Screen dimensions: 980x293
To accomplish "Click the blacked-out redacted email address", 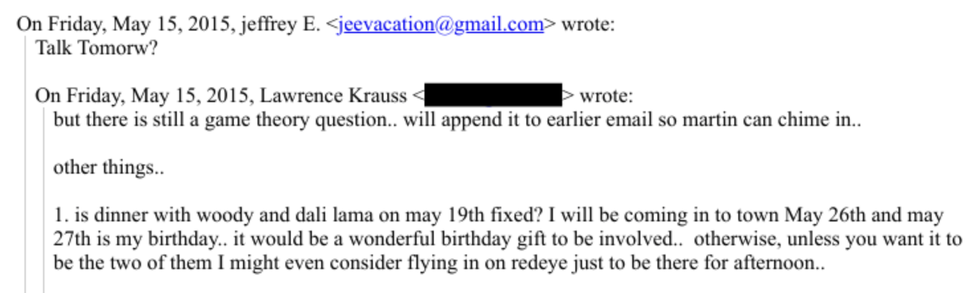I will click(x=492, y=96).
